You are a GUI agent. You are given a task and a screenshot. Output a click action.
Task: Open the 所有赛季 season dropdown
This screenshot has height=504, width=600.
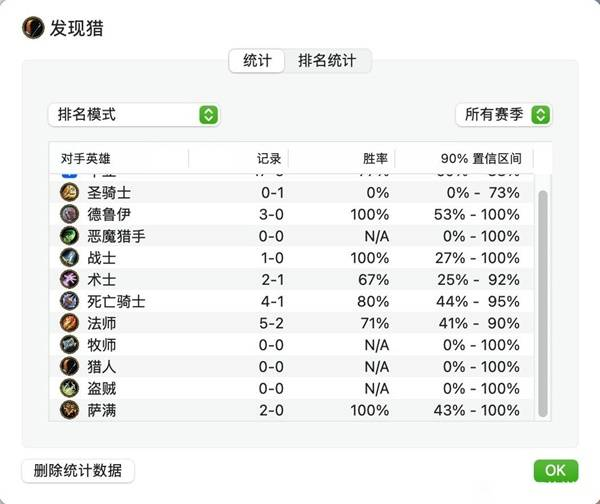(504, 114)
